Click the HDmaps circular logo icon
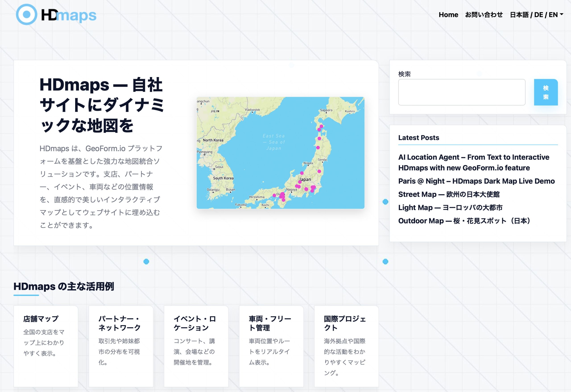Viewport: 571px width, 392px height. (27, 14)
